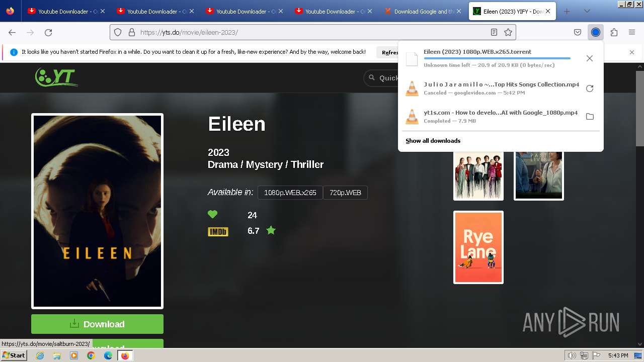
Task: Toggle reader view icon in address bar
Action: [494, 32]
